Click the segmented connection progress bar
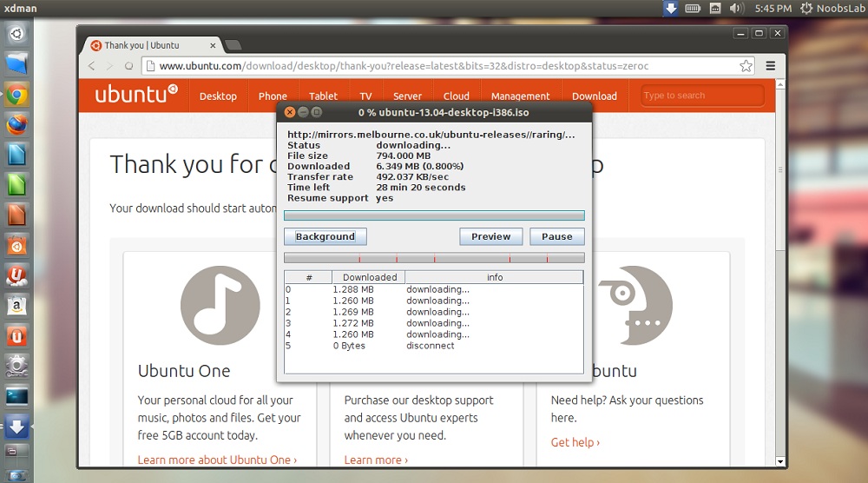Image resolution: width=868 pixels, height=483 pixels. tap(434, 257)
